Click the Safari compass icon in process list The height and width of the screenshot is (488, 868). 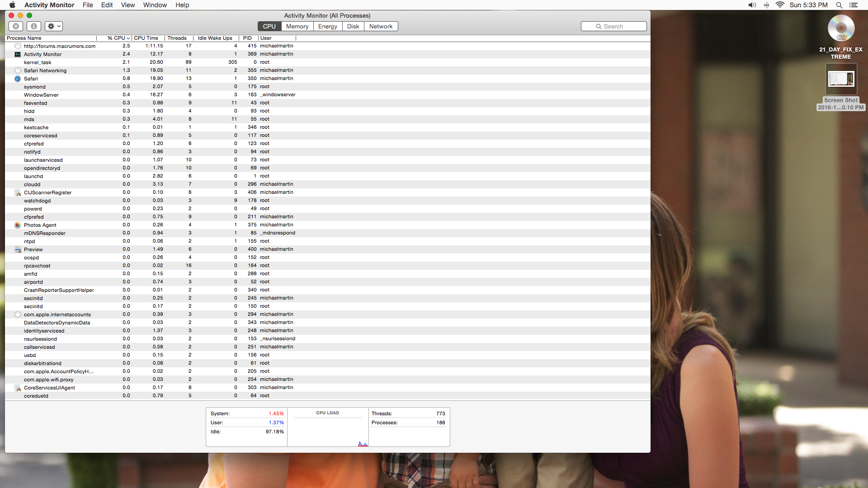[18, 79]
